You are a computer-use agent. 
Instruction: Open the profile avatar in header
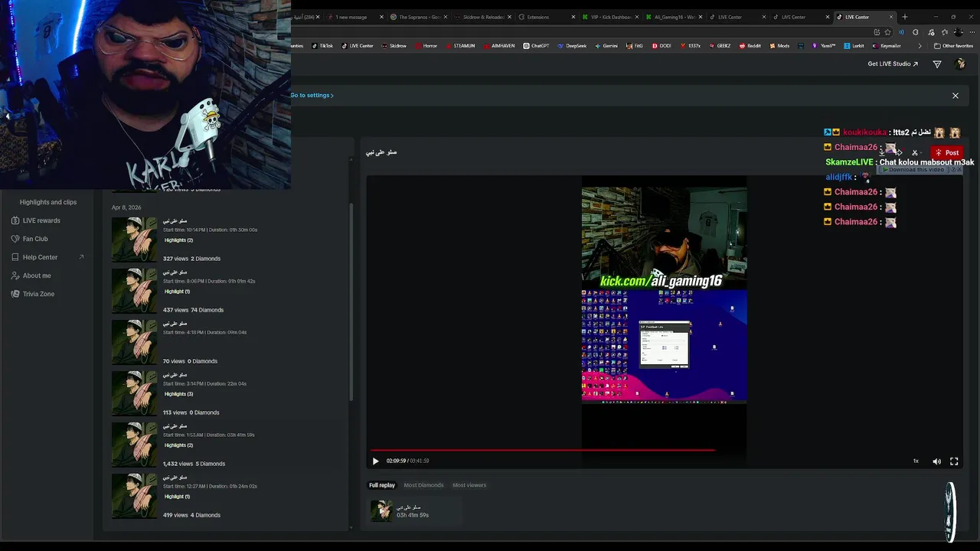coord(961,64)
